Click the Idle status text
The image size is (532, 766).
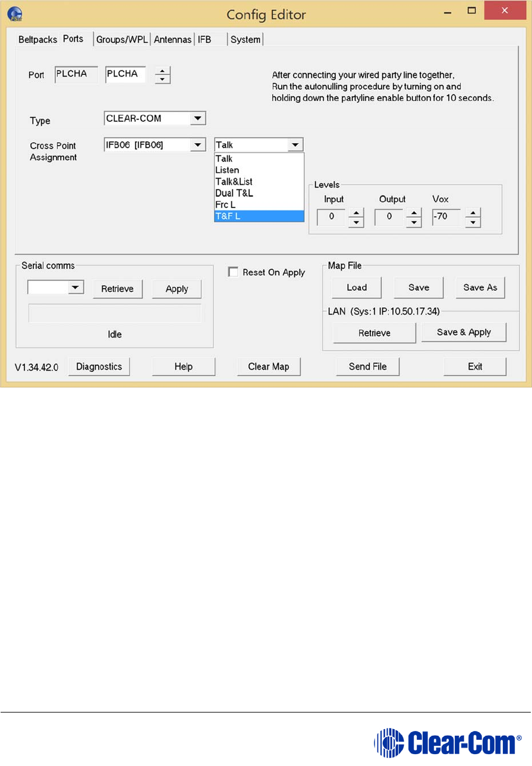coord(115,335)
